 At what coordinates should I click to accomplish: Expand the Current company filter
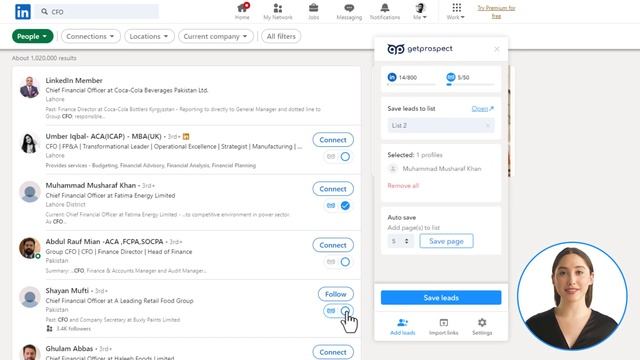(216, 36)
